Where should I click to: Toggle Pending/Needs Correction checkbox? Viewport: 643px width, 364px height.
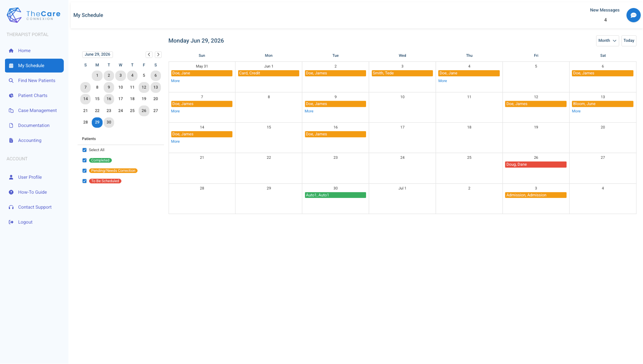pyautogui.click(x=84, y=171)
